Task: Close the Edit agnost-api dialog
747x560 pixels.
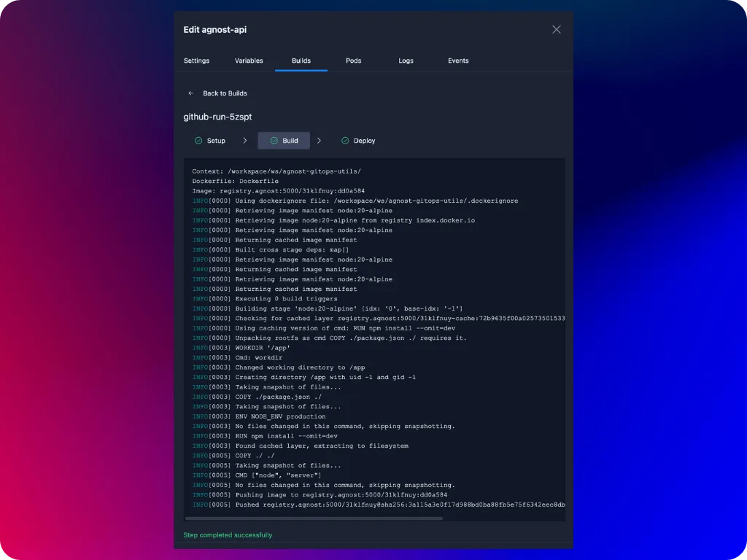Action: [x=556, y=29]
